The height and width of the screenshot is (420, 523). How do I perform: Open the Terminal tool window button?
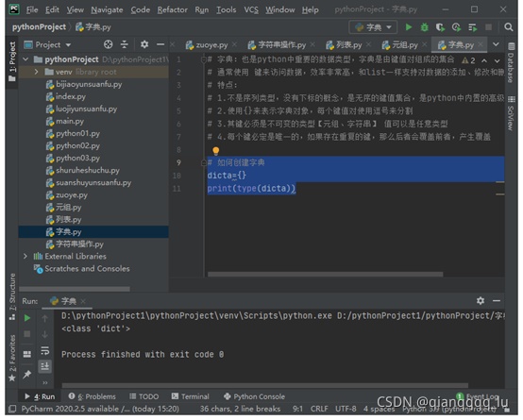coord(190,396)
